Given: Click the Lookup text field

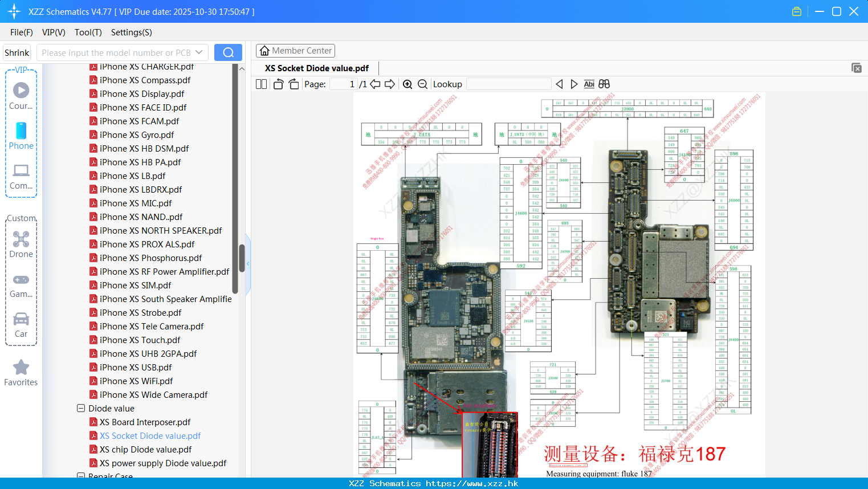Looking at the screenshot, I should (509, 84).
